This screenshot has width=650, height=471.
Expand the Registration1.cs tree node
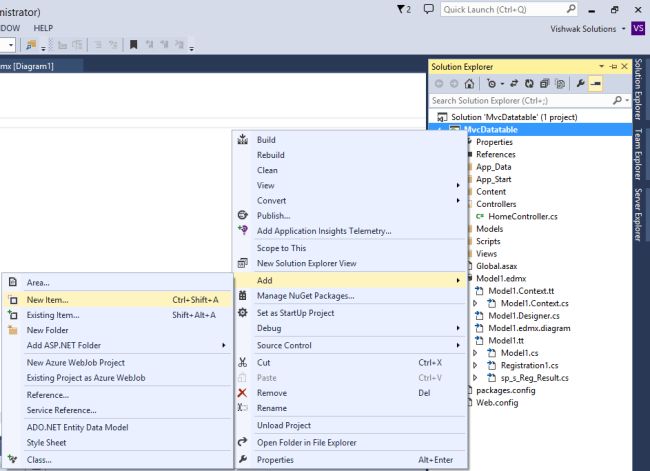475,366
